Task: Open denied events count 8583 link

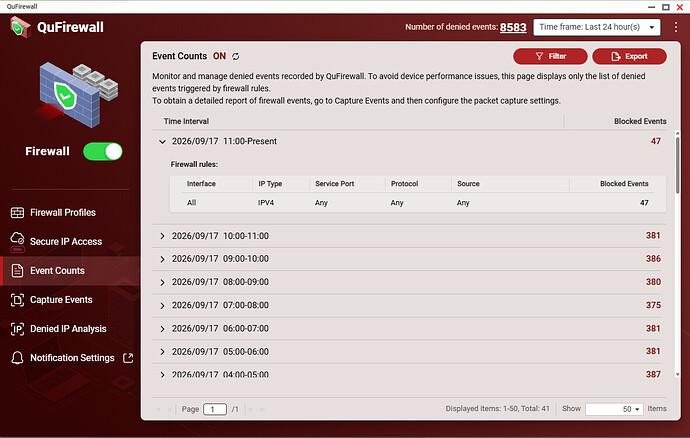Action: [513, 27]
